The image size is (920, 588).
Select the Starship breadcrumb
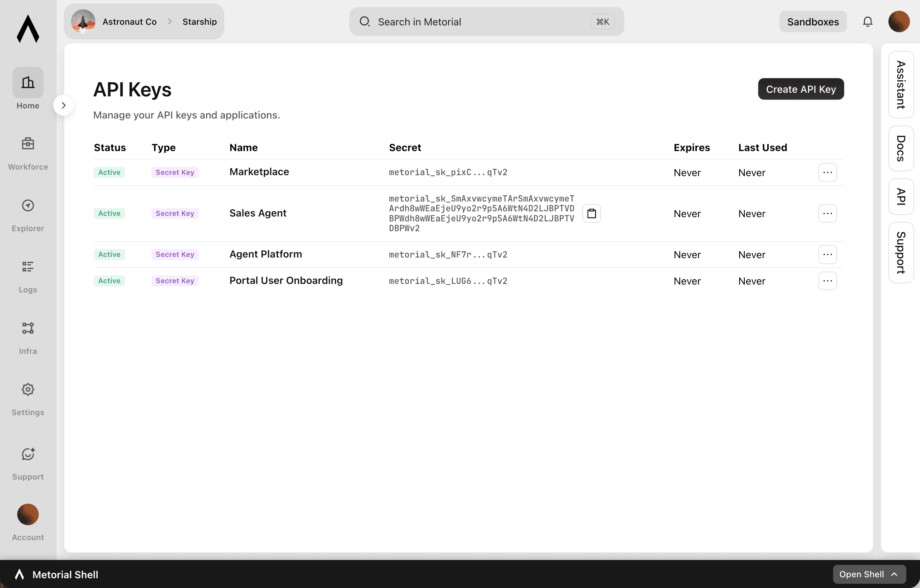[200, 22]
